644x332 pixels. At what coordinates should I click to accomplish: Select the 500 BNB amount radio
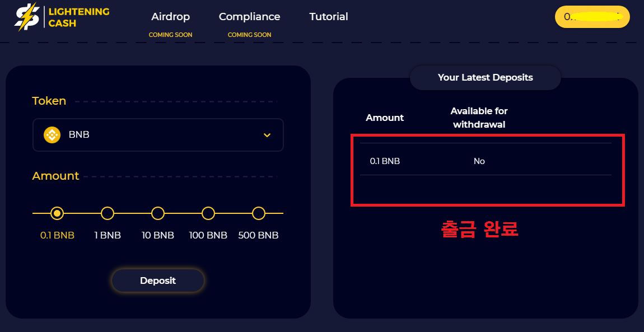(258, 213)
